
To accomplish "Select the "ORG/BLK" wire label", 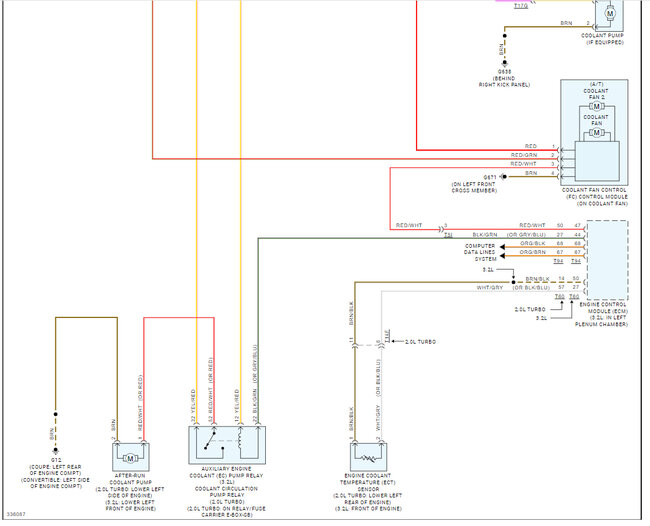I will (x=533, y=243).
